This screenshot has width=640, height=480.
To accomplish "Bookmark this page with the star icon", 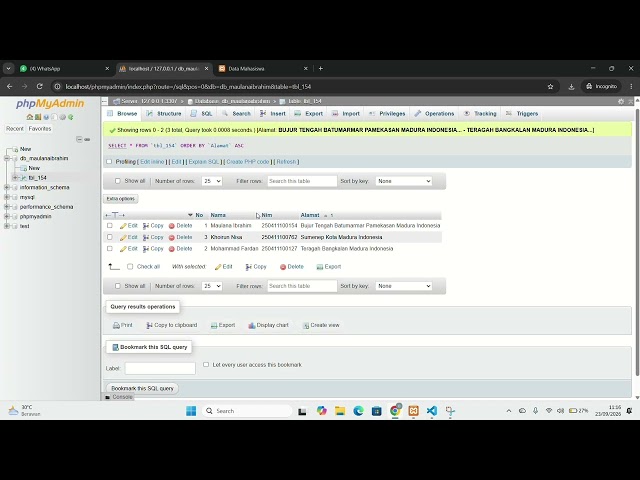I will (550, 87).
